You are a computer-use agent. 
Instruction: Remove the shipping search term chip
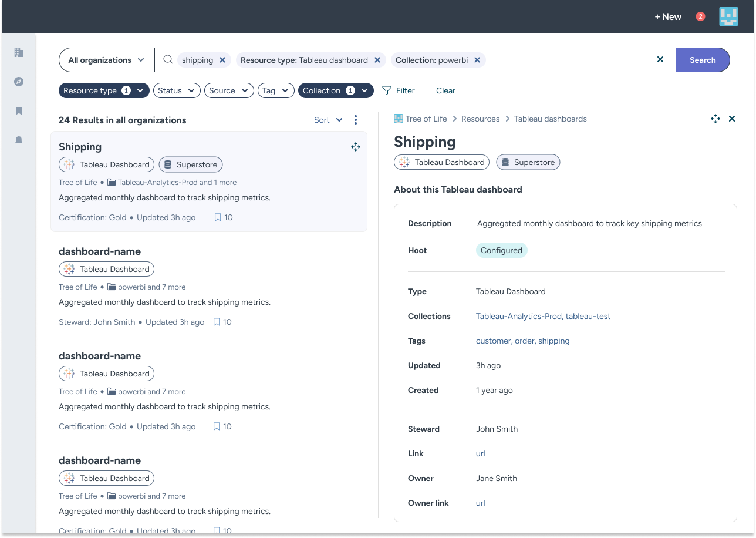[222, 59]
